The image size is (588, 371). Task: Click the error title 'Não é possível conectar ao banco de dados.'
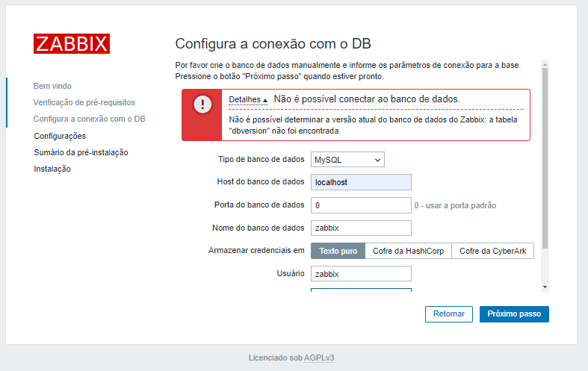pos(367,99)
